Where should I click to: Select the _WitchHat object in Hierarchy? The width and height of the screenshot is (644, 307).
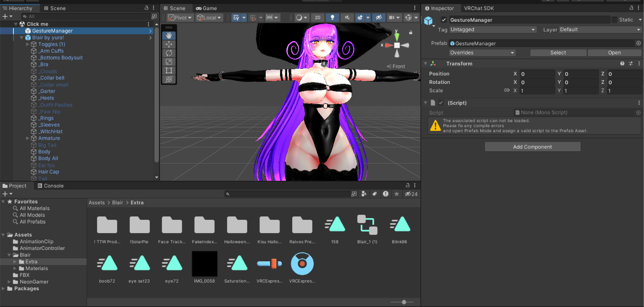point(50,131)
